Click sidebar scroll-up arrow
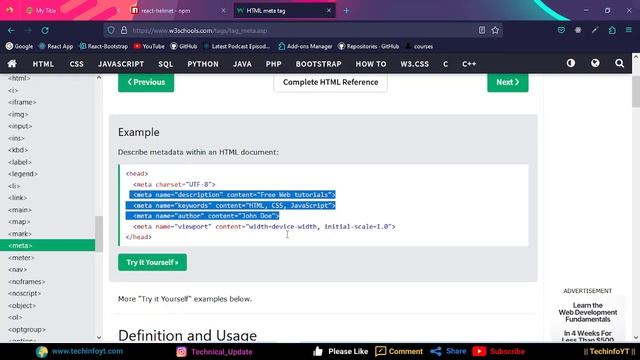Viewport: 640px width, 360px height. click(99, 78)
